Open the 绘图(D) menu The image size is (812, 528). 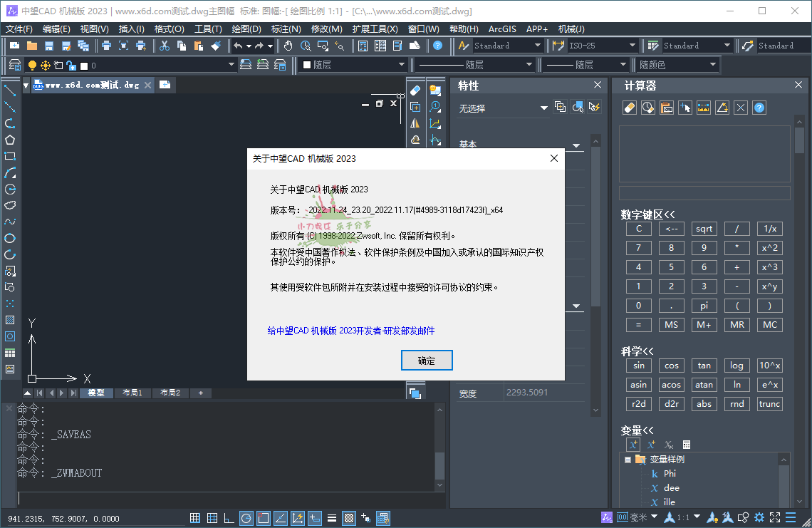[x=246, y=29]
